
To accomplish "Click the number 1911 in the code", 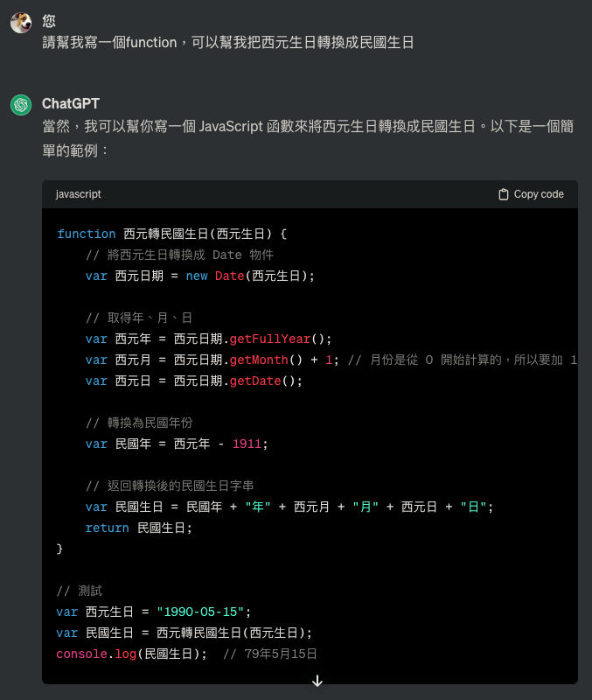I will 247,444.
